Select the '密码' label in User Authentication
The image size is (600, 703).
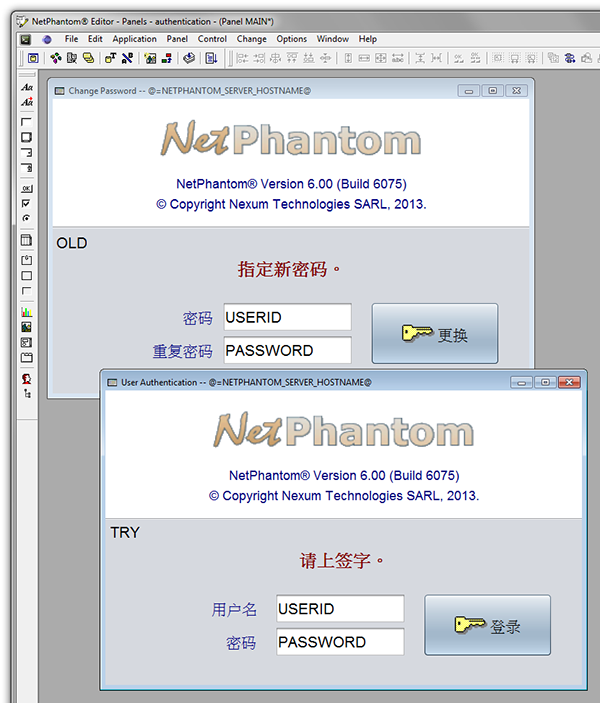(x=241, y=643)
